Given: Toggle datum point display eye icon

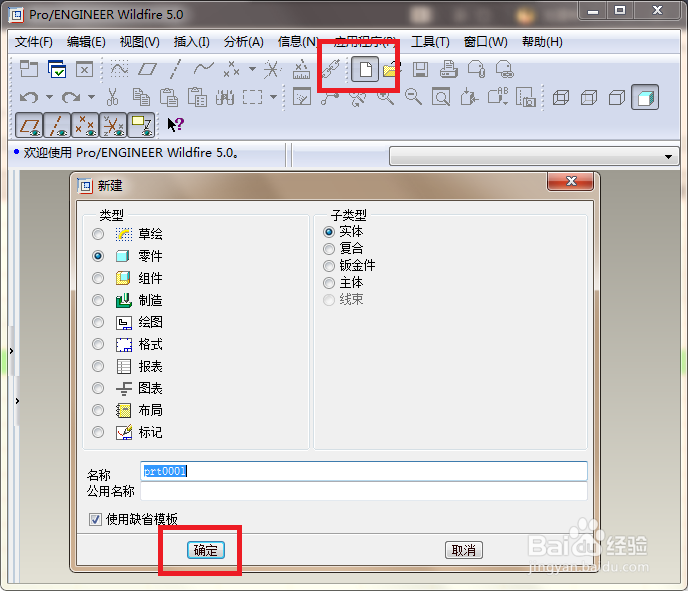Looking at the screenshot, I should tap(85, 125).
